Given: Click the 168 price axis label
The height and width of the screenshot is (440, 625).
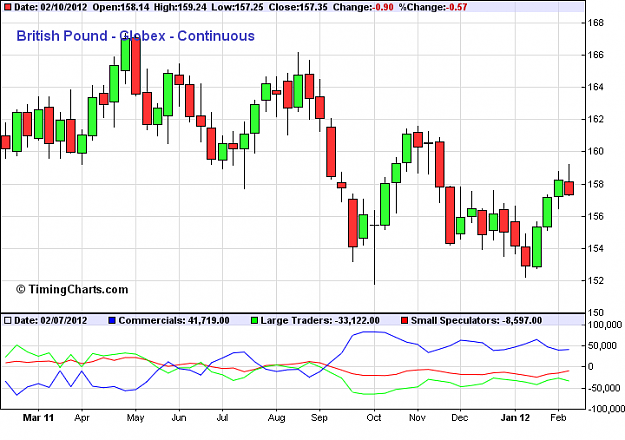Looking at the screenshot, I should [x=596, y=23].
